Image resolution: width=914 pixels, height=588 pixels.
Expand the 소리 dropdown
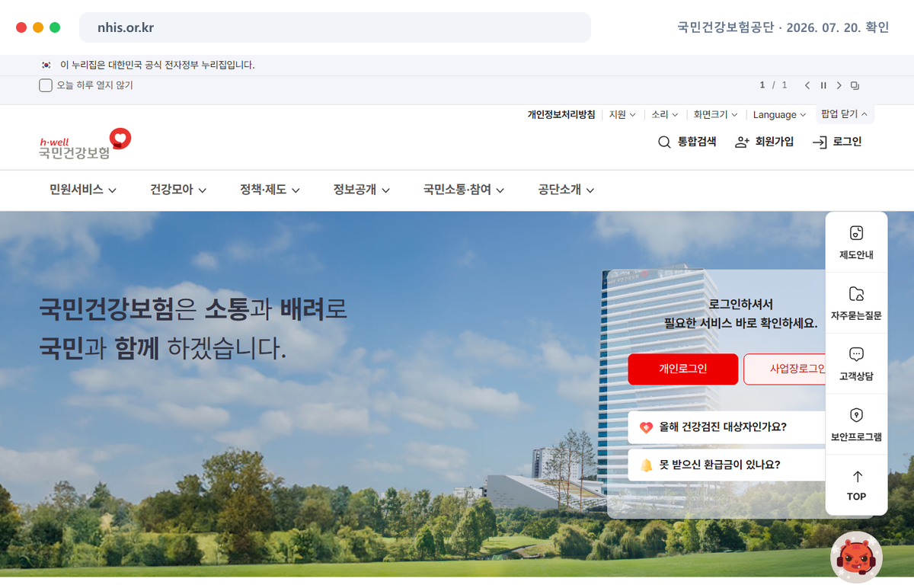click(x=665, y=115)
